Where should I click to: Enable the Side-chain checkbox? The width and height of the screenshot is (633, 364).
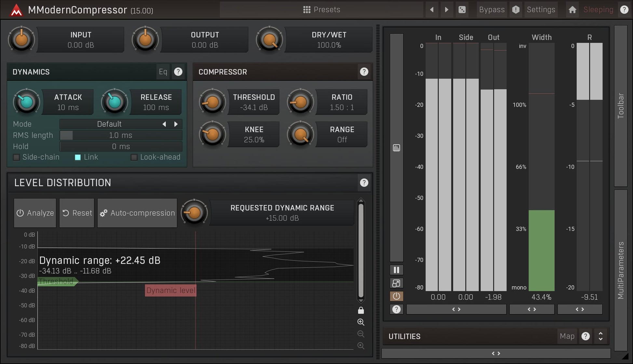click(16, 157)
